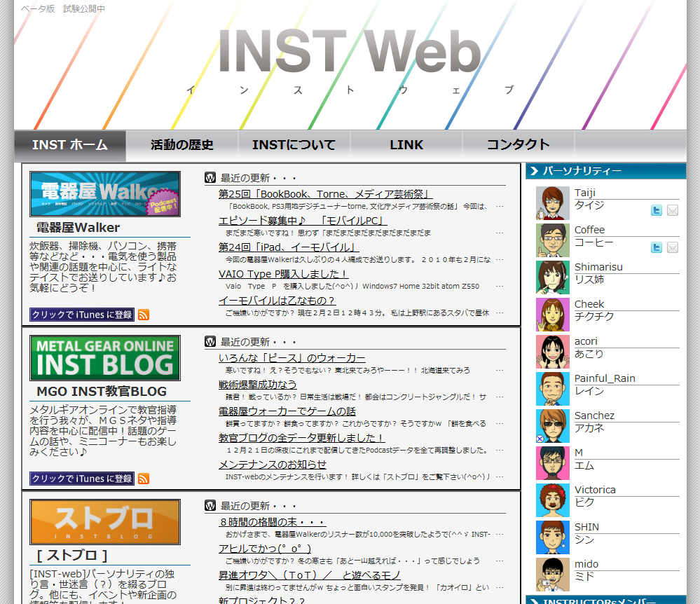Click the 電器屋Walker section title
Viewport: 700px width, 604px height.
[x=78, y=228]
